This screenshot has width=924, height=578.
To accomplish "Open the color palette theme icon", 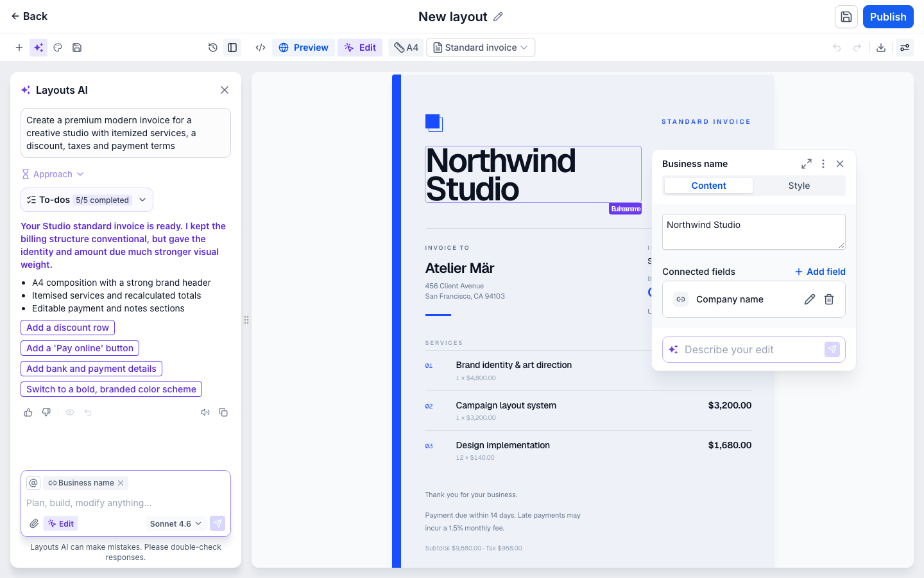I will coord(58,48).
